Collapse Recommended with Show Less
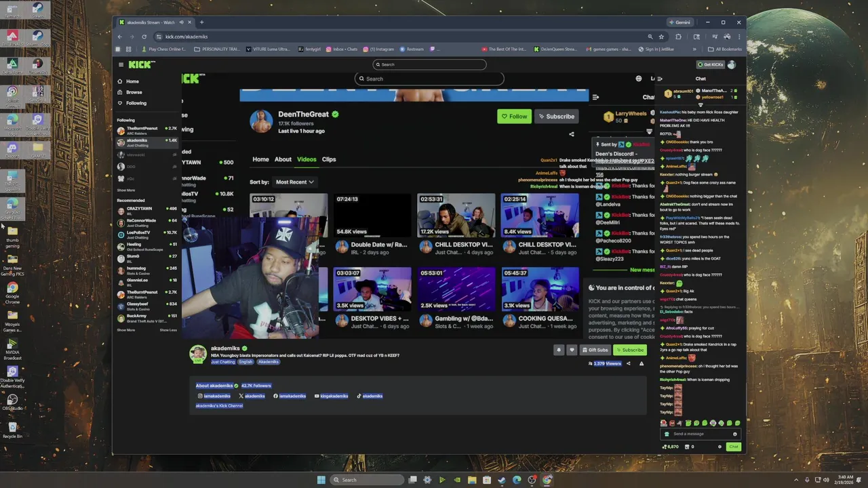This screenshot has height=488, width=868. point(168,330)
